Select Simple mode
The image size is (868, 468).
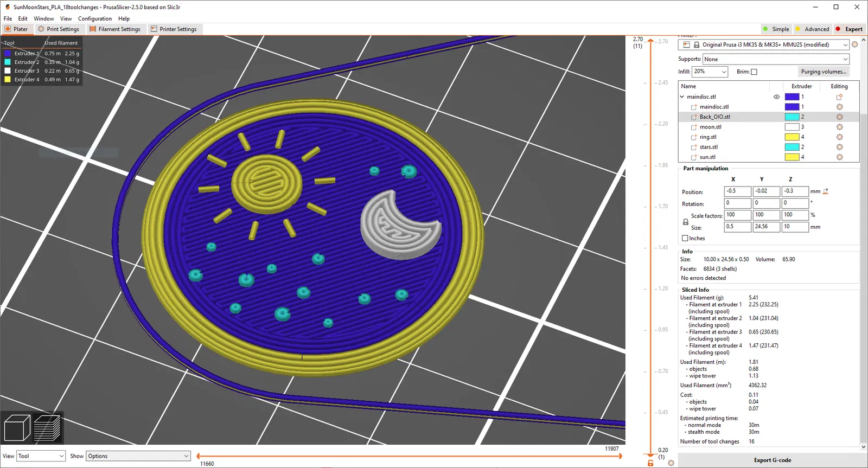tap(776, 29)
